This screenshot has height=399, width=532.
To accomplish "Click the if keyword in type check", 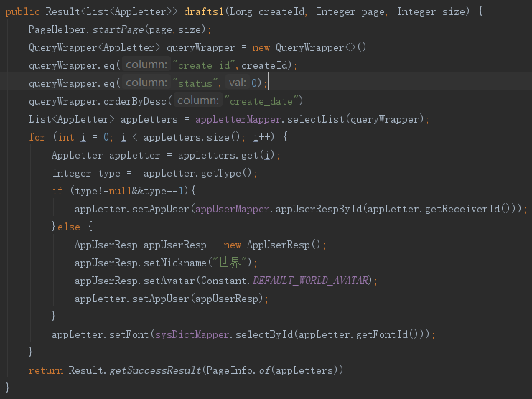I will (x=57, y=191).
